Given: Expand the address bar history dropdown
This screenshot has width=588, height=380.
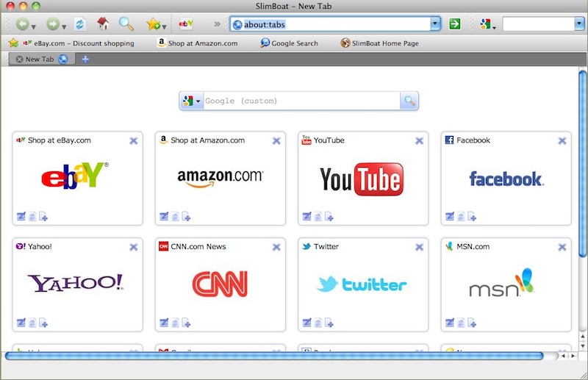Looking at the screenshot, I should click(x=435, y=24).
